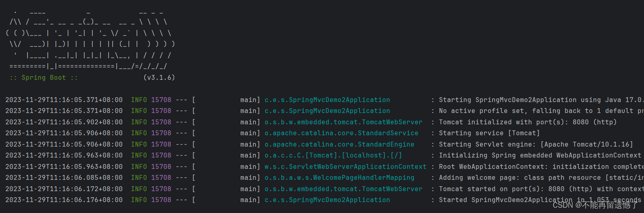
Task: Click timestamp 2023-11-29T11:16:06.176+08:00
Action: click(64, 200)
